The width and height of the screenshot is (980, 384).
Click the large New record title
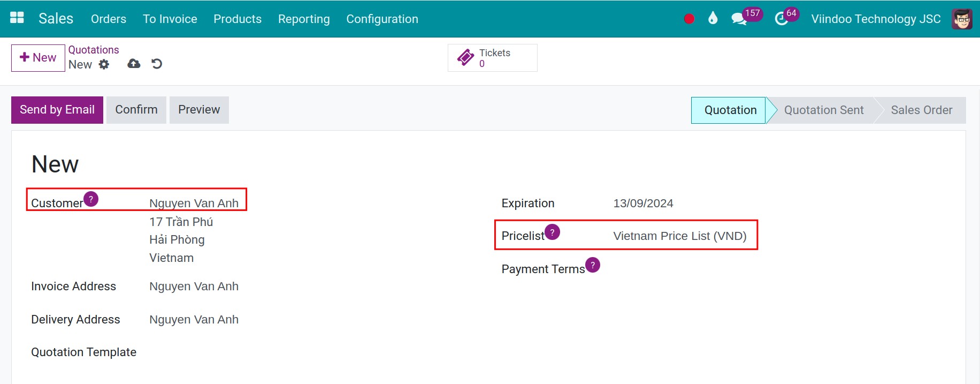[55, 164]
